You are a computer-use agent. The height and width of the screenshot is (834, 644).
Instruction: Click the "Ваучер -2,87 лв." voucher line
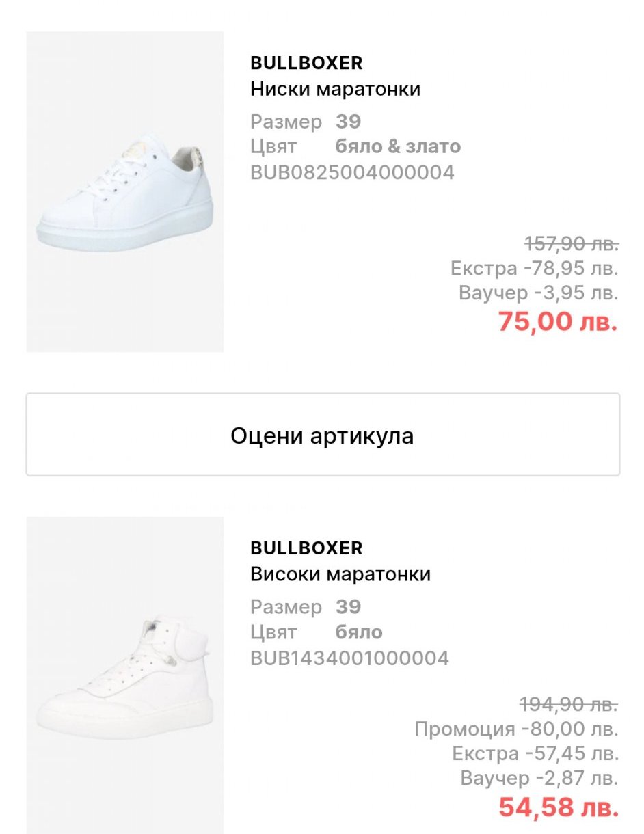(x=539, y=778)
